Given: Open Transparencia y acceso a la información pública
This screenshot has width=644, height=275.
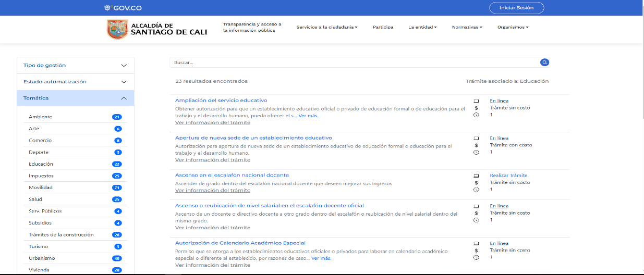Looking at the screenshot, I should (252, 27).
